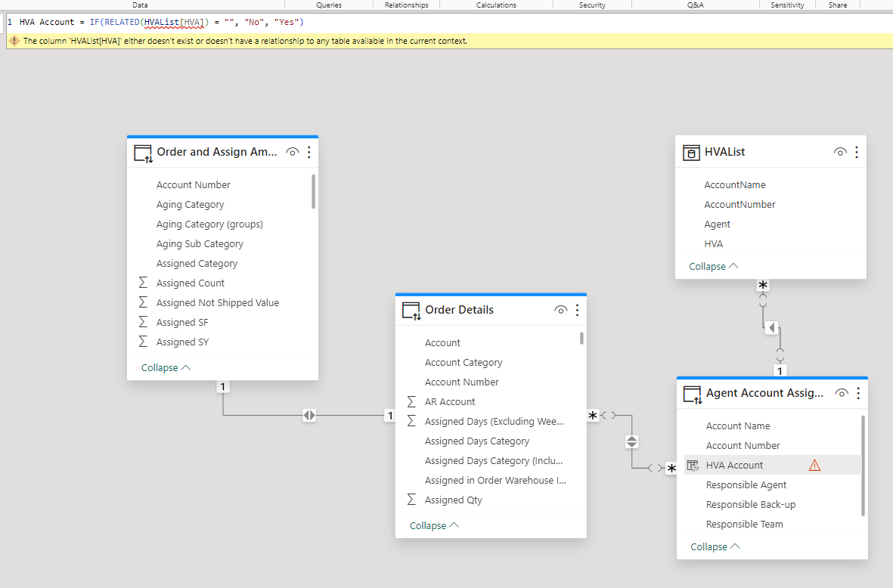Select the HVA Account field row
This screenshot has height=588, width=893.
772,465
